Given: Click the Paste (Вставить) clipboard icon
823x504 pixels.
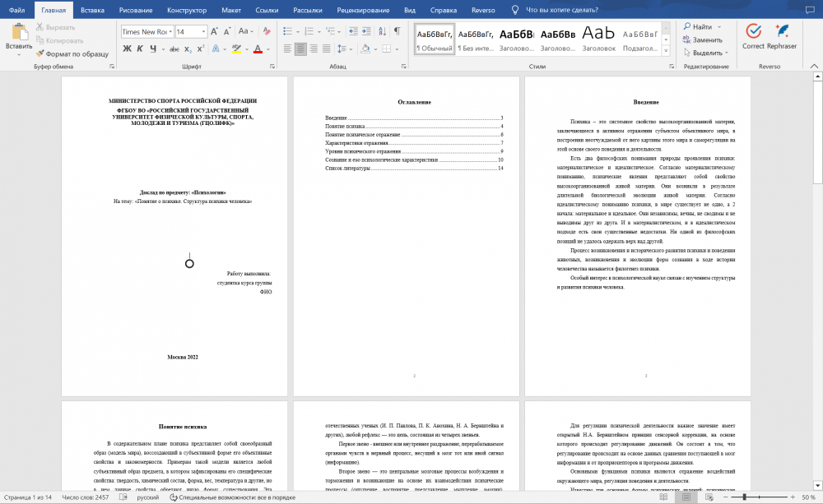Looking at the screenshot, I should [19, 31].
